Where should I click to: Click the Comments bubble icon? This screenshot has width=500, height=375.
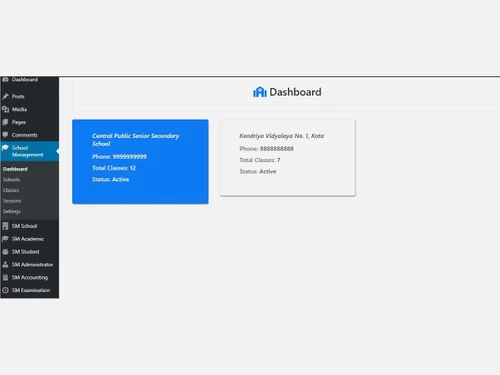click(x=5, y=135)
